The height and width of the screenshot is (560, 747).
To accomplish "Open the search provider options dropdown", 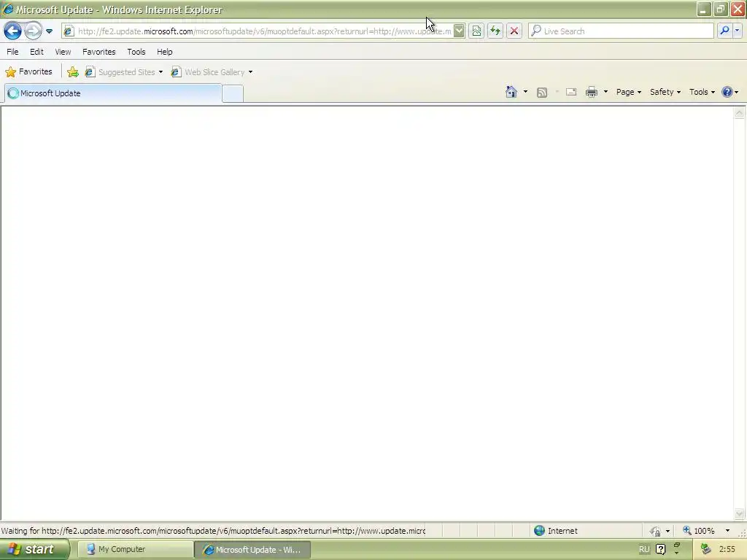I will [x=738, y=31].
